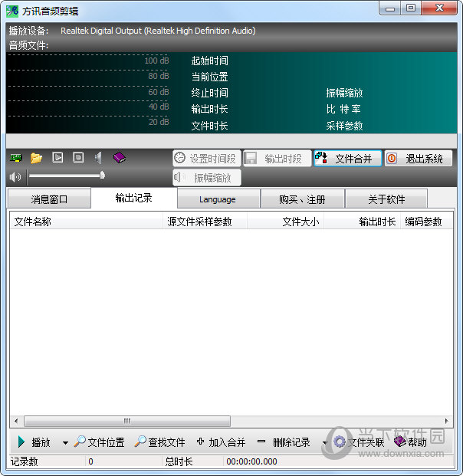Click 起始时间 label
Viewport: 463px width, 476px height.
pyautogui.click(x=209, y=61)
